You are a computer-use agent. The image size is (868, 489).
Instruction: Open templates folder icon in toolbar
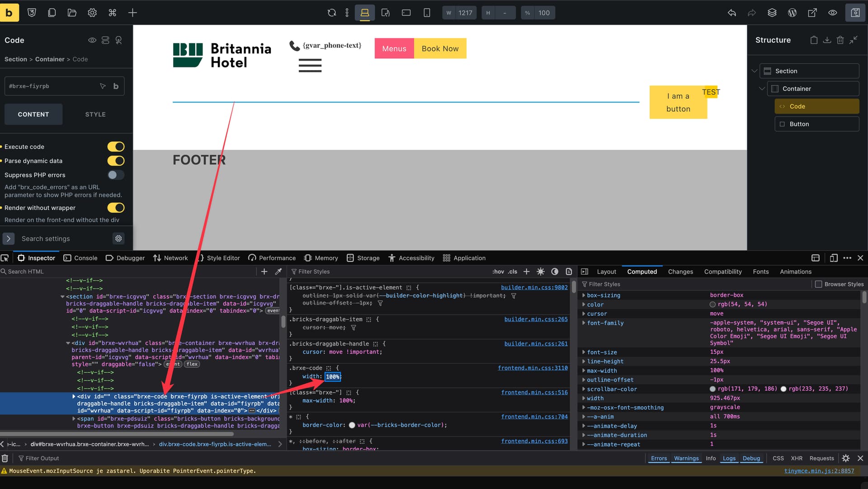pos(72,13)
